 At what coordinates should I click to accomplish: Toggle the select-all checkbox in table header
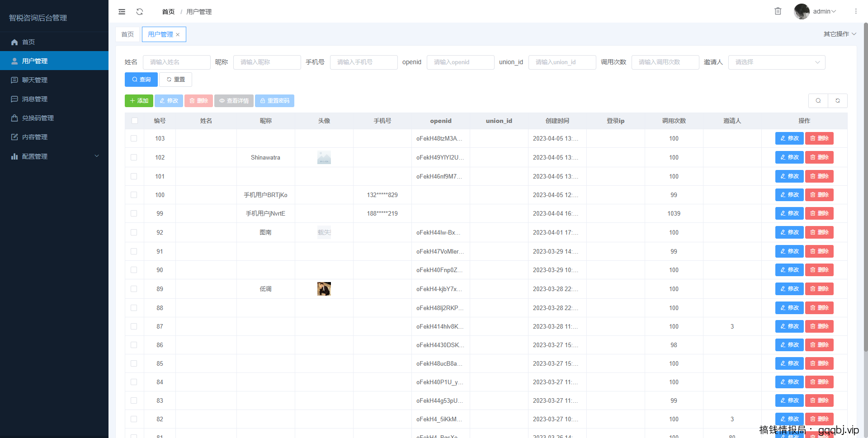(x=134, y=121)
